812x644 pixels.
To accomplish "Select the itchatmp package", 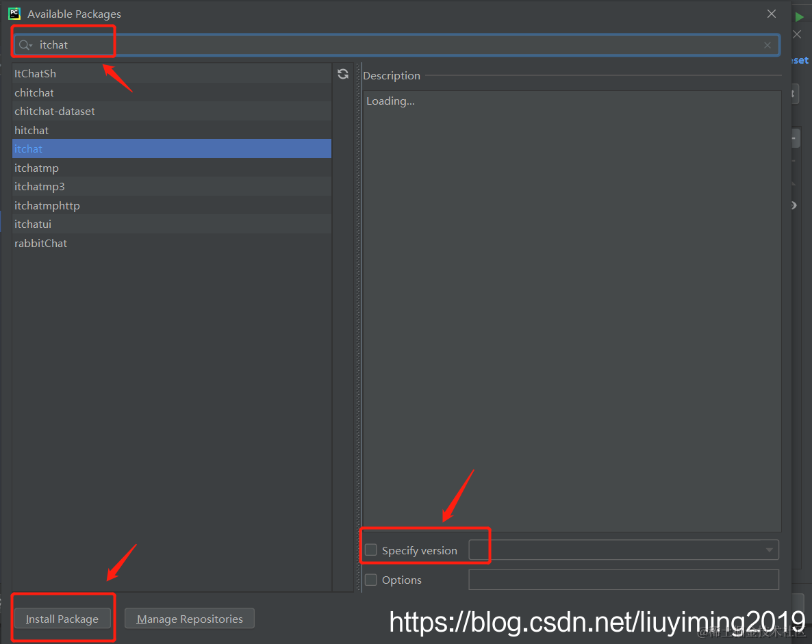I will click(x=172, y=168).
